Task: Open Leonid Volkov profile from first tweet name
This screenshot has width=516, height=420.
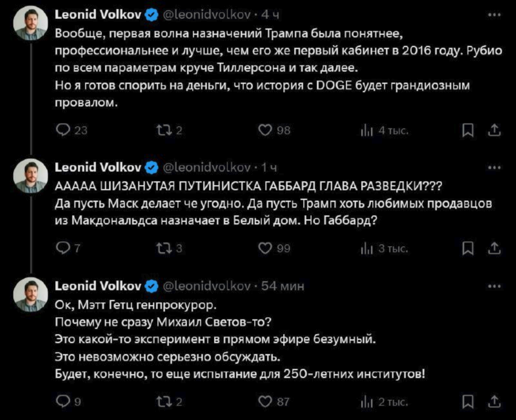Action: click(x=98, y=15)
